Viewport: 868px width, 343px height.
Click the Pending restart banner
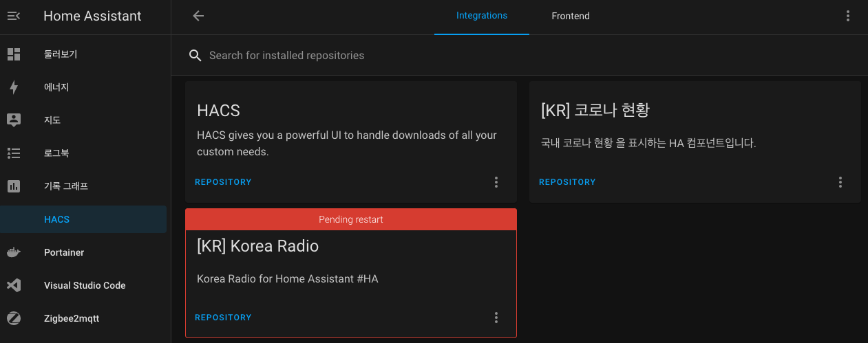click(351, 219)
